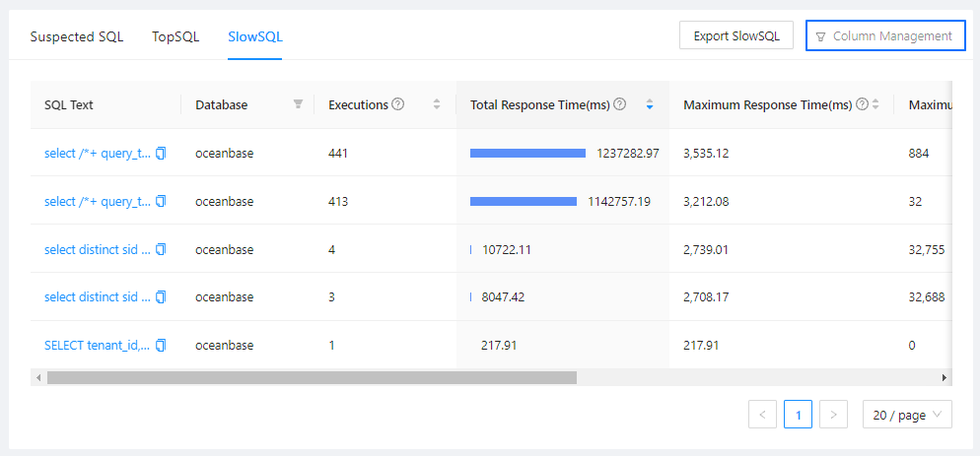Click the horizontal scrollbar right arrow
The height and width of the screenshot is (456, 980).
(x=945, y=377)
